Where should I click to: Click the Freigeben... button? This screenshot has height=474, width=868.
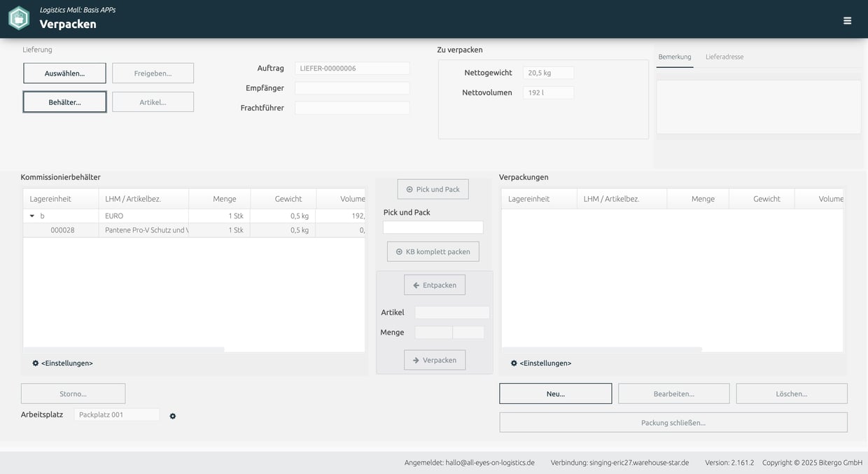tap(153, 74)
